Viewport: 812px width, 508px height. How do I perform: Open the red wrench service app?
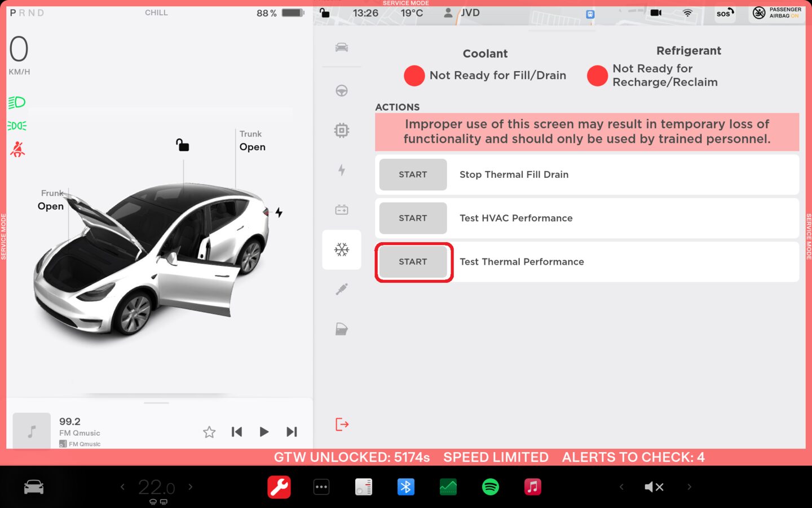coord(279,487)
